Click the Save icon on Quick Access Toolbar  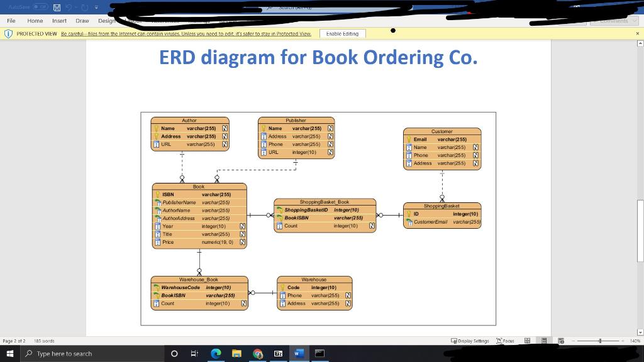point(57,7)
